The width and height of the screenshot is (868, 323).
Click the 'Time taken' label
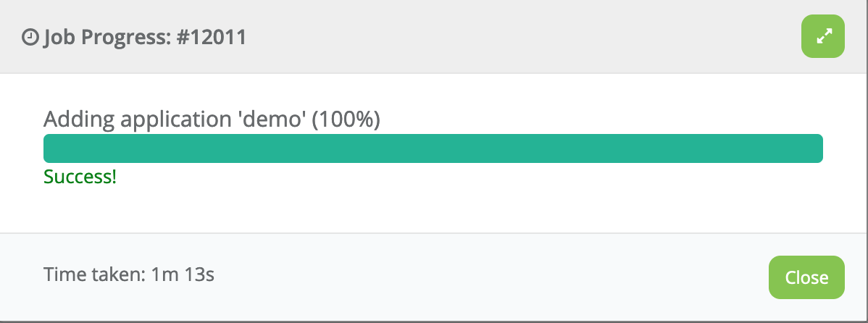click(x=94, y=274)
